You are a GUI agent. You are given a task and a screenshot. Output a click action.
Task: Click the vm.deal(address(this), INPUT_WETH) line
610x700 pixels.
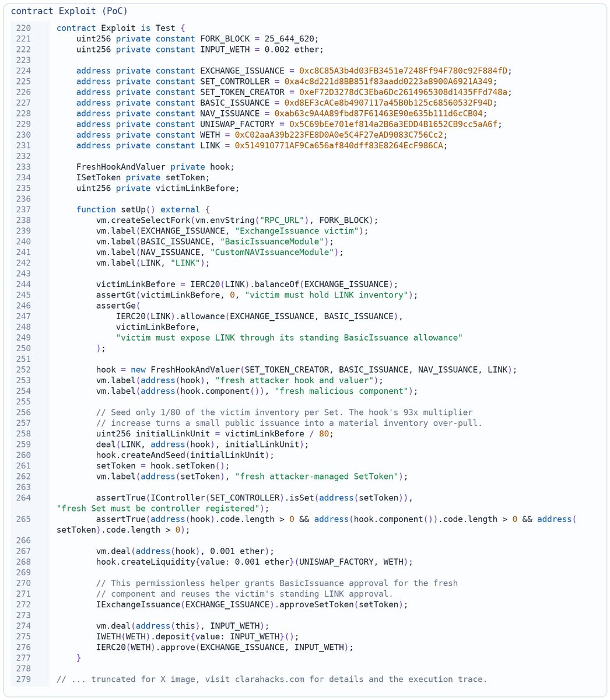[x=183, y=625]
